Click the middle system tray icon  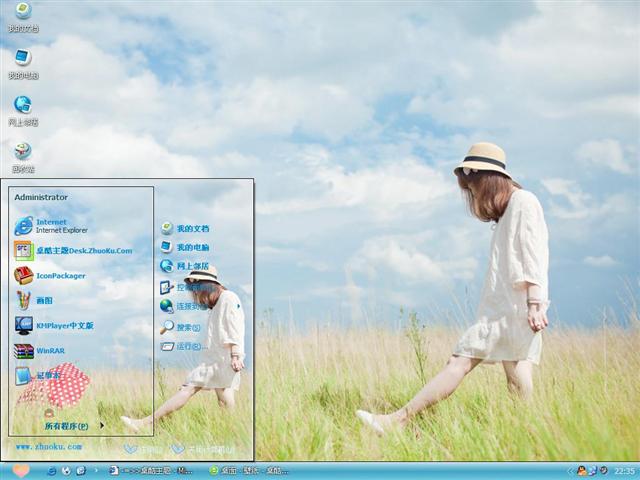pyautogui.click(x=593, y=471)
